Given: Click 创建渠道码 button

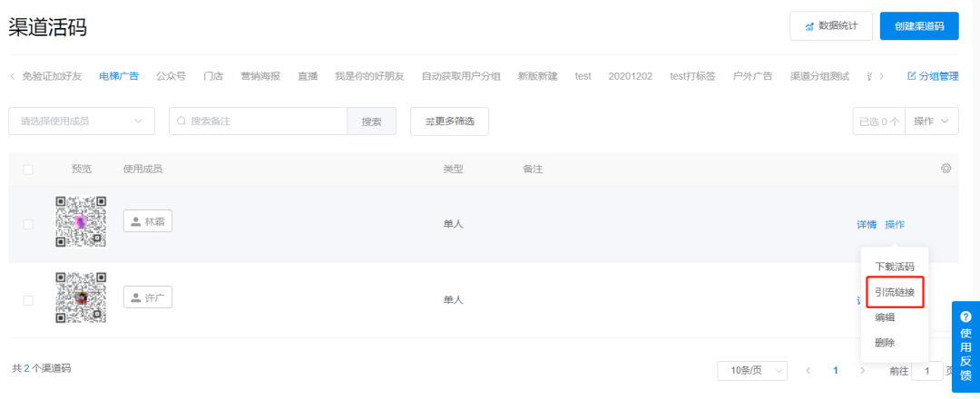Looking at the screenshot, I should pos(919,26).
